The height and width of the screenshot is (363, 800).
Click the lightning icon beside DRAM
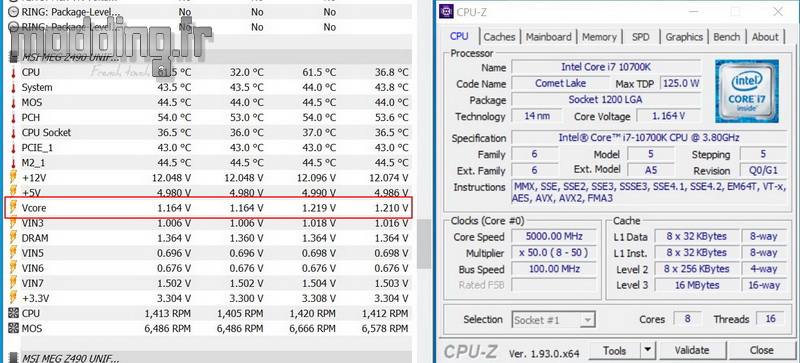point(13,238)
